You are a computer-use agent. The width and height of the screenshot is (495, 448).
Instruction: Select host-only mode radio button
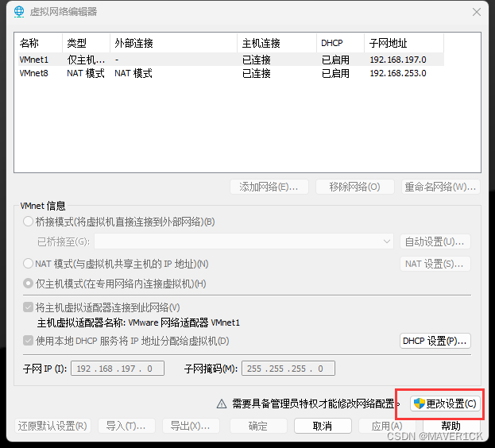(28, 284)
